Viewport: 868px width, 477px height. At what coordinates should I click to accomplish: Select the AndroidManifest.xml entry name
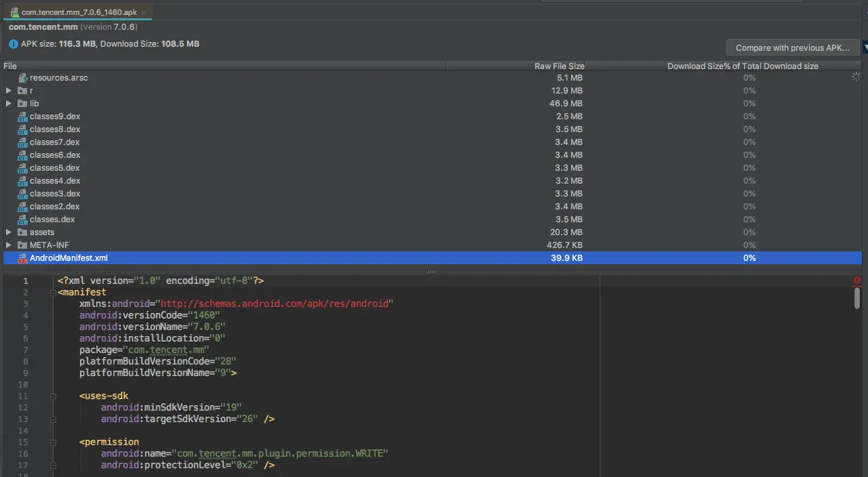click(68, 258)
